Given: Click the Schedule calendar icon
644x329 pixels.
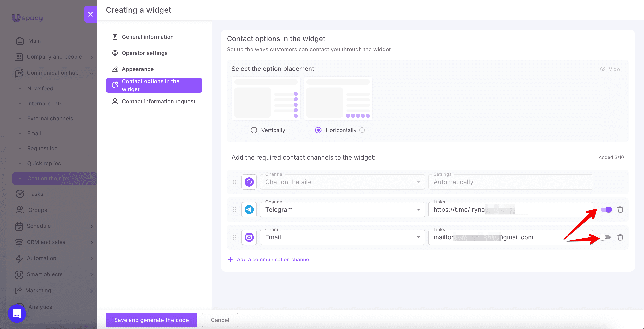Looking at the screenshot, I should pyautogui.click(x=19, y=226).
